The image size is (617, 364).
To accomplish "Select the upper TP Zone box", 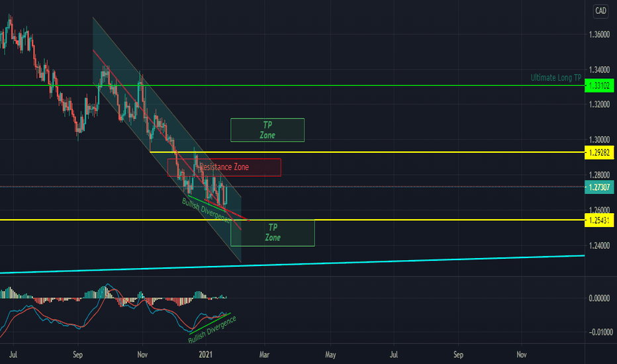I will [x=267, y=130].
